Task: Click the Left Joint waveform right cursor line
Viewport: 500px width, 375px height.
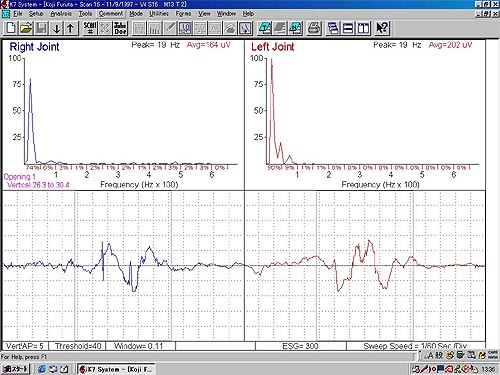Action: coord(413,266)
